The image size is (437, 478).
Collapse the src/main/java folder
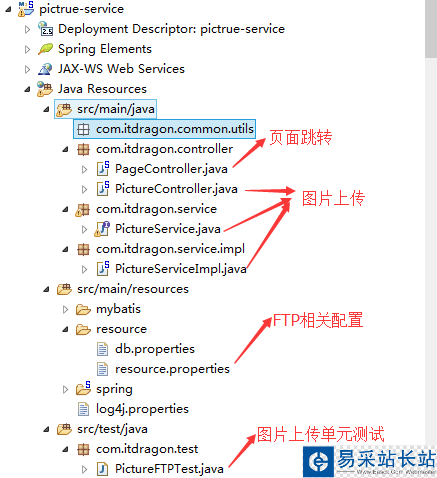tap(47, 109)
